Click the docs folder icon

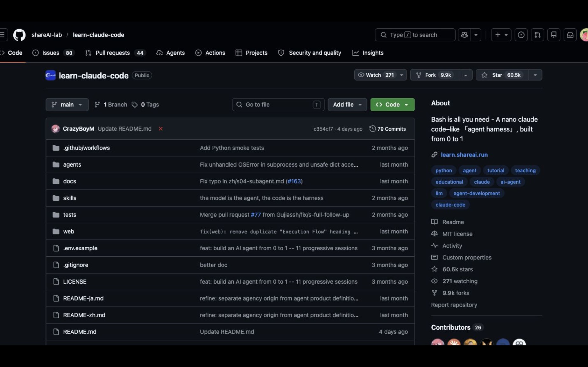pyautogui.click(x=56, y=181)
